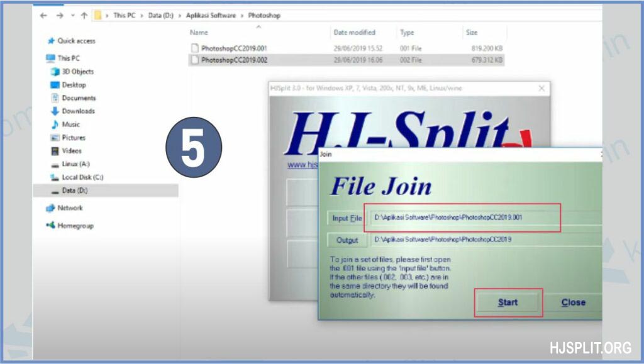This screenshot has width=644, height=364.
Task: Click the Data (D:) drive icon
Action: [55, 192]
